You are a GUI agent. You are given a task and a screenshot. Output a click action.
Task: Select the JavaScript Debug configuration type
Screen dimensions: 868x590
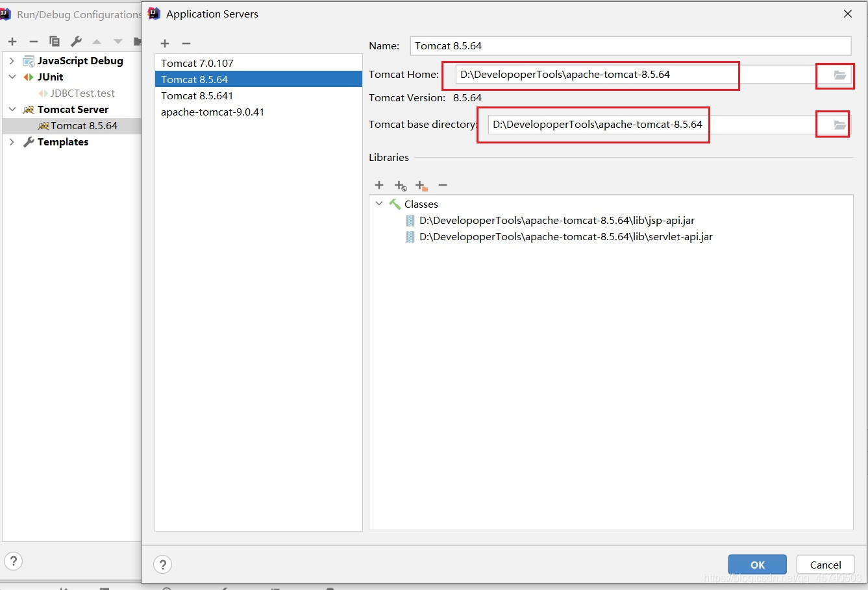coord(80,61)
